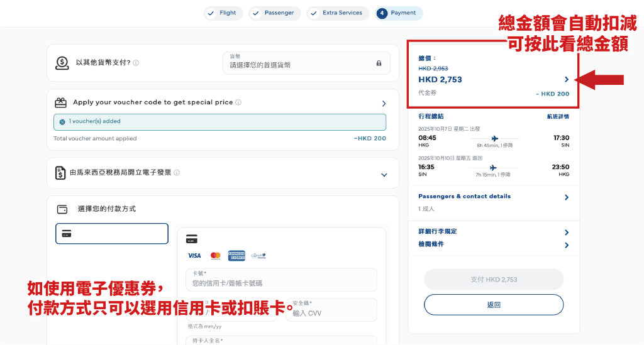This screenshot has width=644, height=345.
Task: Click the 返回 back button
Action: [x=493, y=305]
